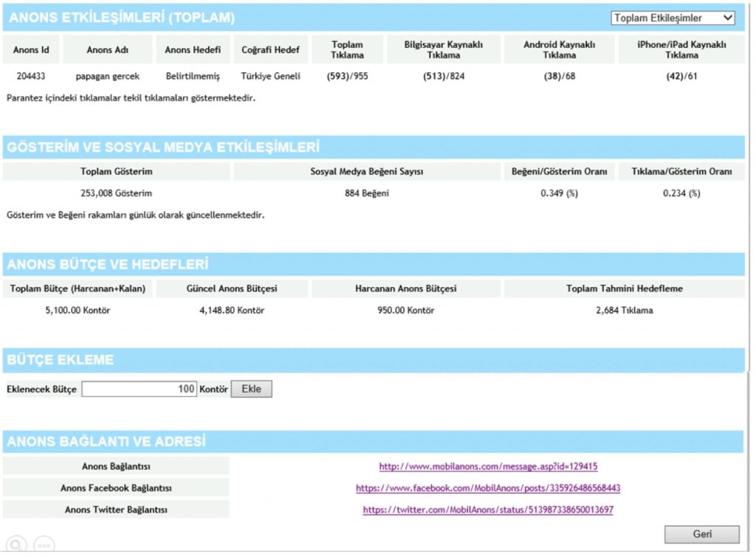The width and height of the screenshot is (756, 557).
Task: Click the iPhone/iPad Kaynaklı Tıklama header
Action: point(681,50)
